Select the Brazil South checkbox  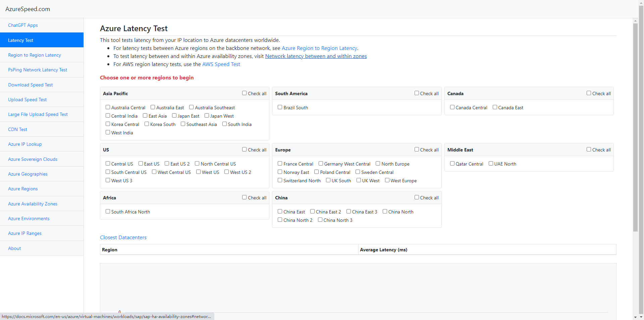(280, 107)
